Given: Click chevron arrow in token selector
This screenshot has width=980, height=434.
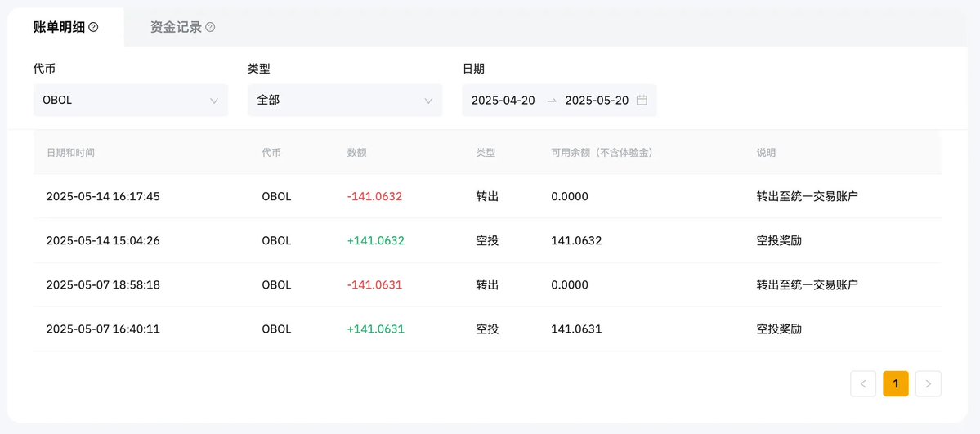Looking at the screenshot, I should pyautogui.click(x=214, y=101).
